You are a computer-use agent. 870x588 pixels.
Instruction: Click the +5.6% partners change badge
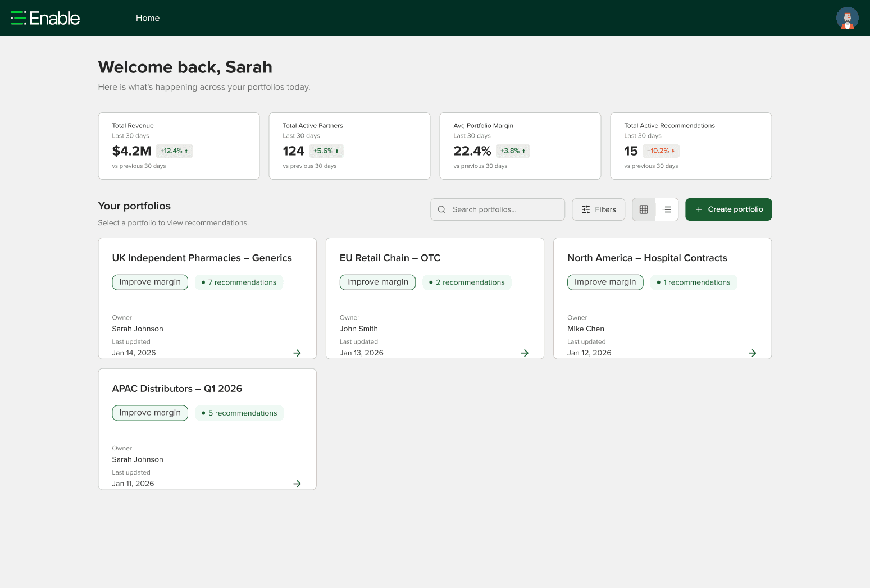(x=326, y=151)
